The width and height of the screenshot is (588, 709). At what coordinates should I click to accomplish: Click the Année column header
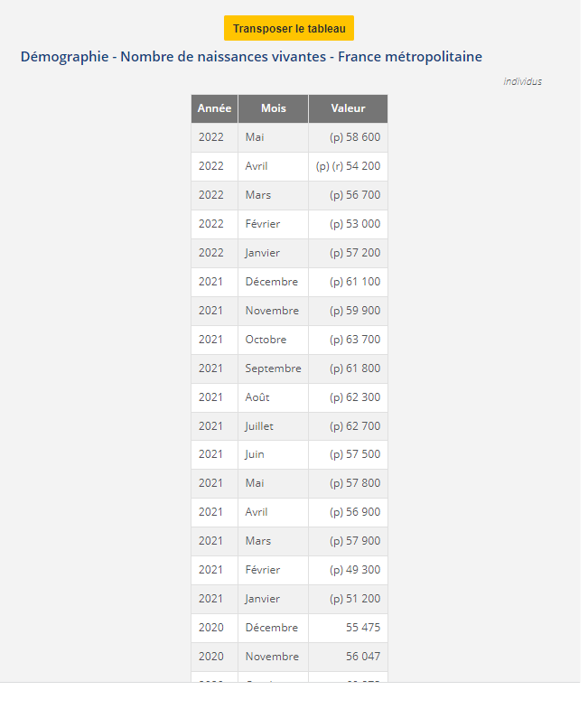pos(214,108)
